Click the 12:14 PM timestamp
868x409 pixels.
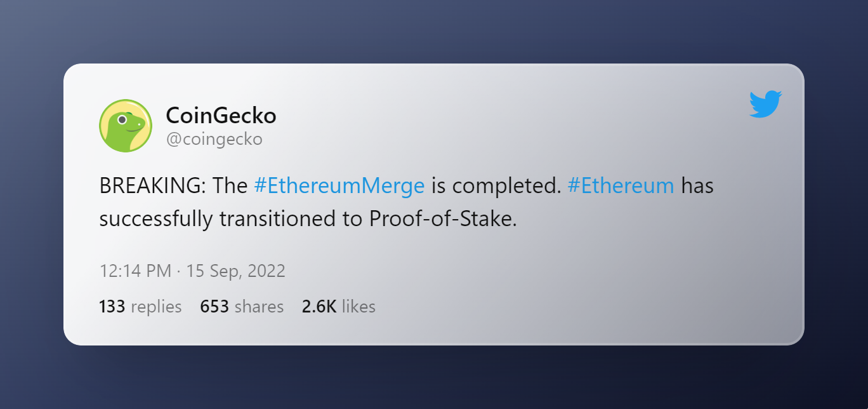[135, 271]
